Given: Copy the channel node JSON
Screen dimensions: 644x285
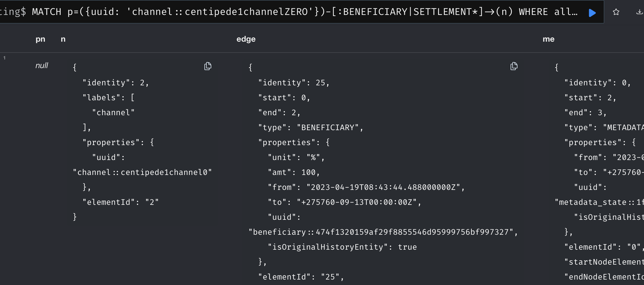Looking at the screenshot, I should (x=208, y=66).
